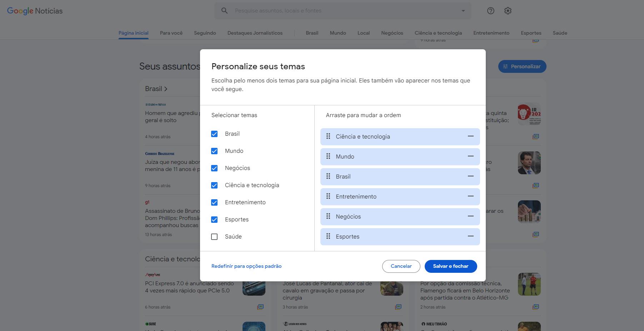Remove Mundo from order list

click(x=470, y=156)
